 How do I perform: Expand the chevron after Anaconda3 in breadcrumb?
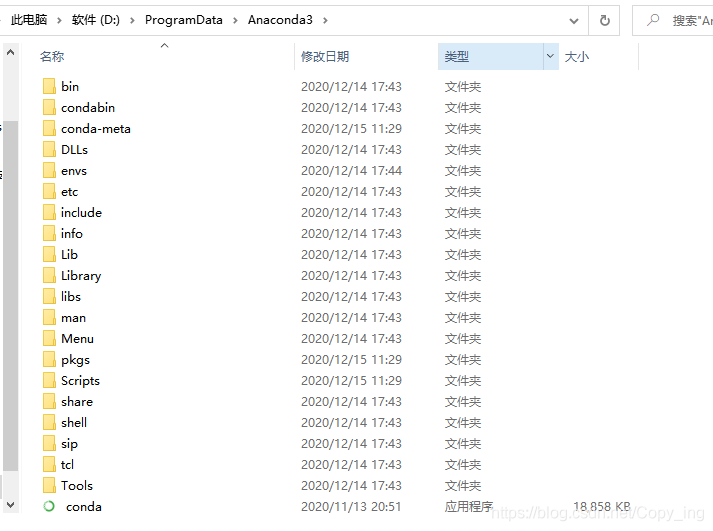[325, 20]
